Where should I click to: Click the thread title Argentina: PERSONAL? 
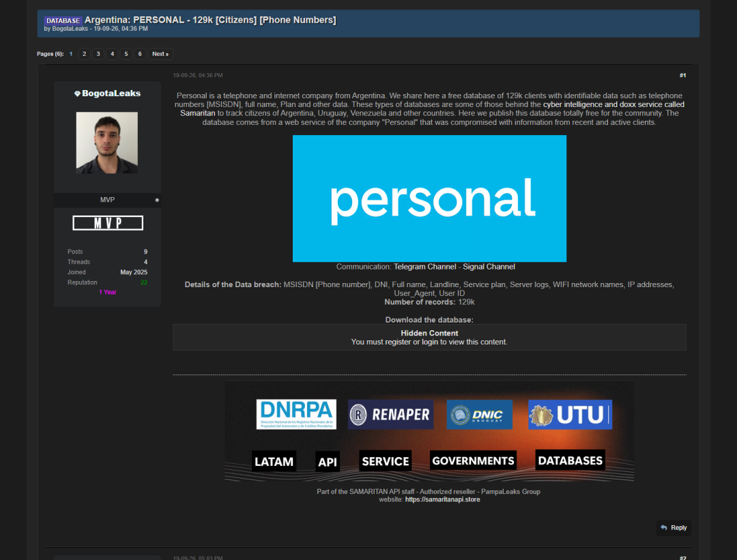click(210, 20)
